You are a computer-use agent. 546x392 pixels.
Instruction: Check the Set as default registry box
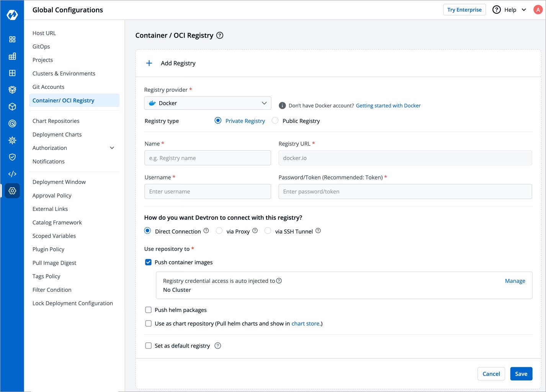pos(149,346)
